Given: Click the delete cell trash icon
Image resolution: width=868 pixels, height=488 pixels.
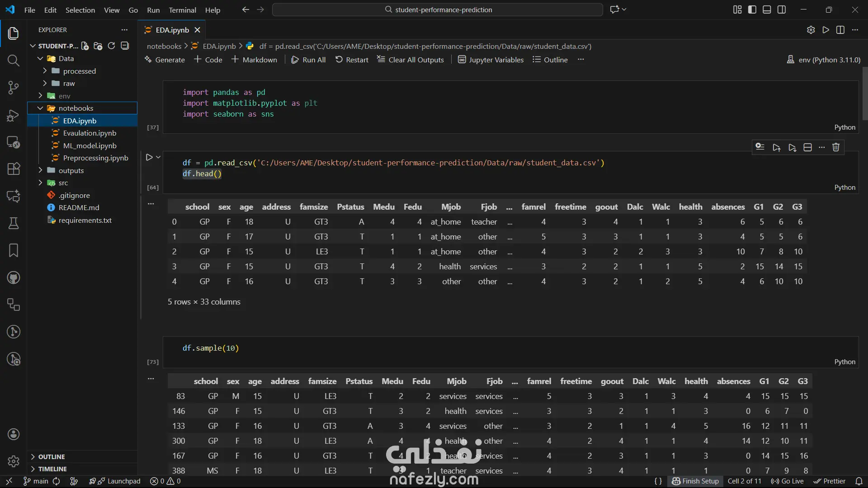Looking at the screenshot, I should click(836, 147).
